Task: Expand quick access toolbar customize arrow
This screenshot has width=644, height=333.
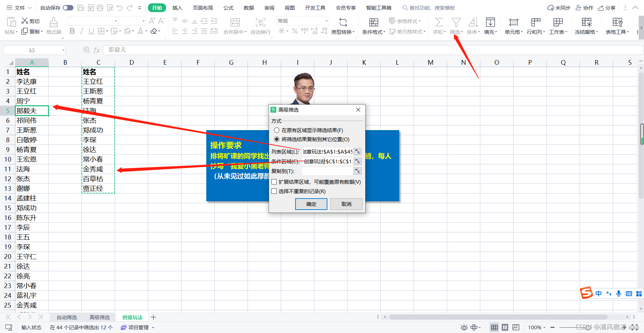Action: (140, 8)
